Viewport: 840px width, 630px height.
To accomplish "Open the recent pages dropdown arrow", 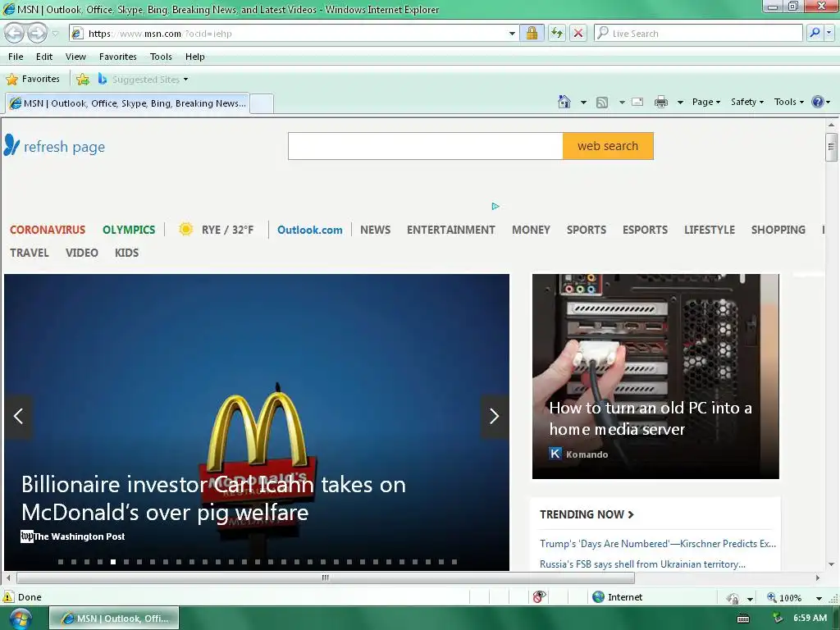I will point(55,34).
